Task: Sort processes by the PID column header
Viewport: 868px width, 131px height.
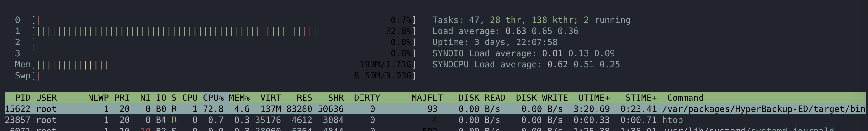Action: click(23, 98)
